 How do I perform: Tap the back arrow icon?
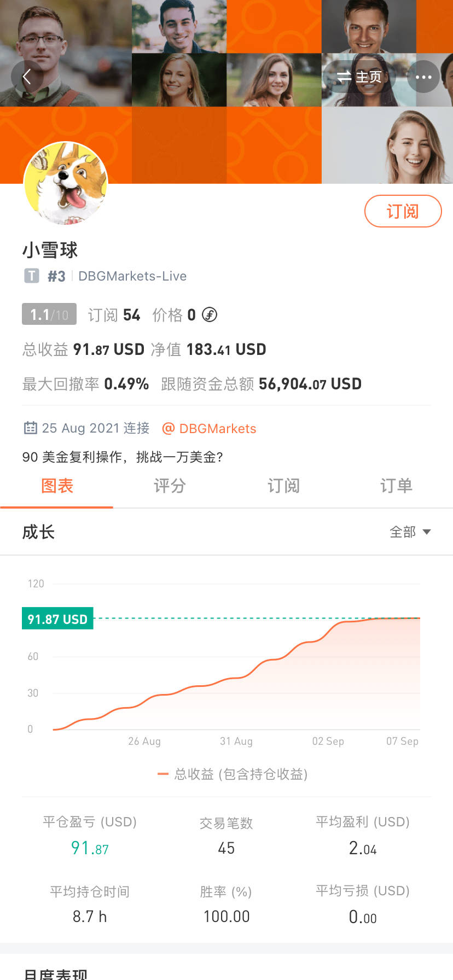[x=26, y=77]
